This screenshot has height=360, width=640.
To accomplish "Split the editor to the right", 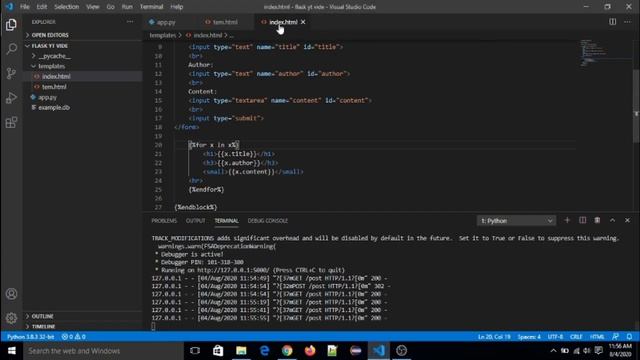I will 613,22.
